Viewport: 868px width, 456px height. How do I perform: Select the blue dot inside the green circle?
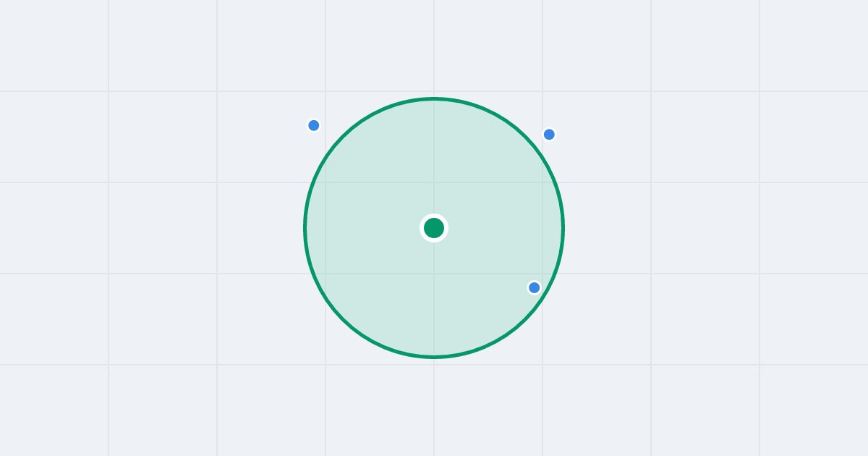click(535, 287)
